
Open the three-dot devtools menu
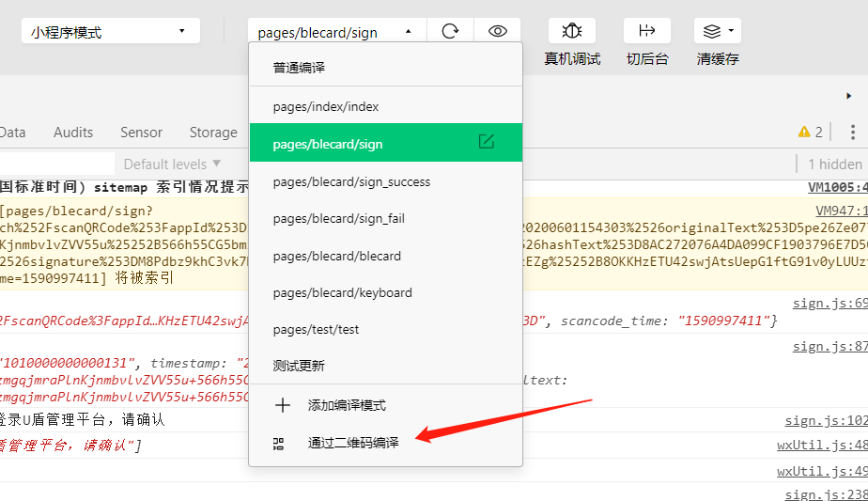853,132
